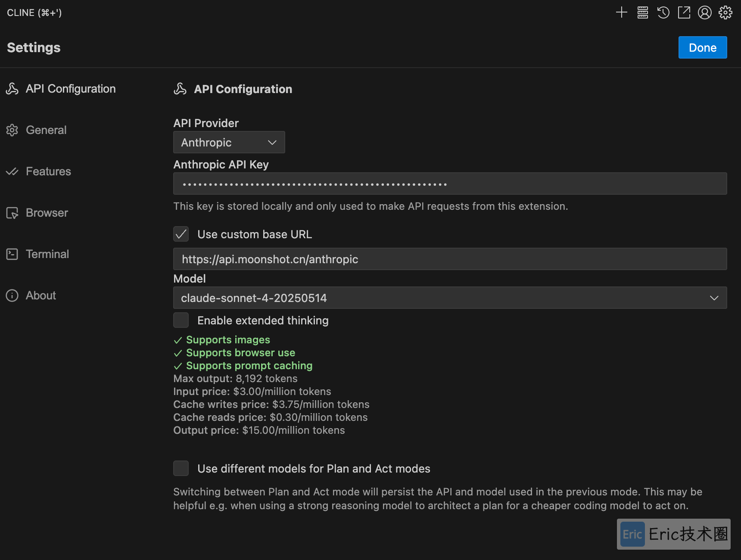The width and height of the screenshot is (741, 560).
Task: Click 'Output price: $15.00/million tokens' text
Action: [259, 430]
